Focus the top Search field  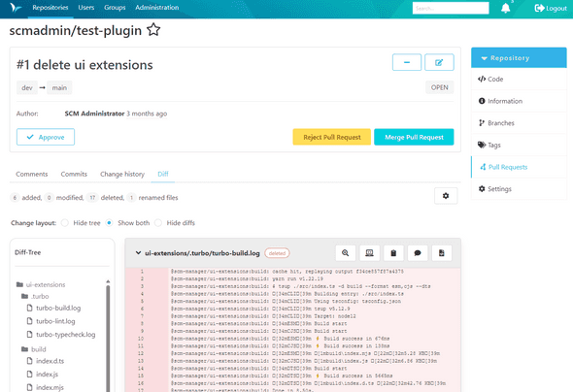pyautogui.click(x=451, y=8)
